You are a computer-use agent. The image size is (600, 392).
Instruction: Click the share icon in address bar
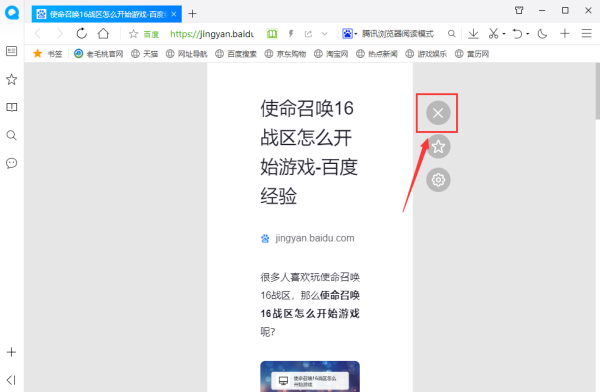tap(308, 34)
